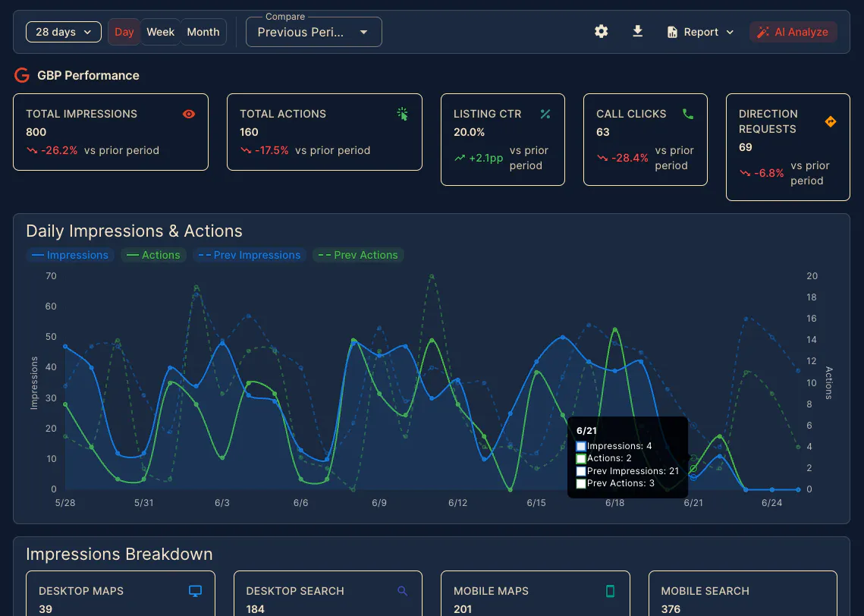Viewport: 864px width, 616px height.
Task: Click the 5/28 label on chart x-axis
Action: (x=65, y=502)
